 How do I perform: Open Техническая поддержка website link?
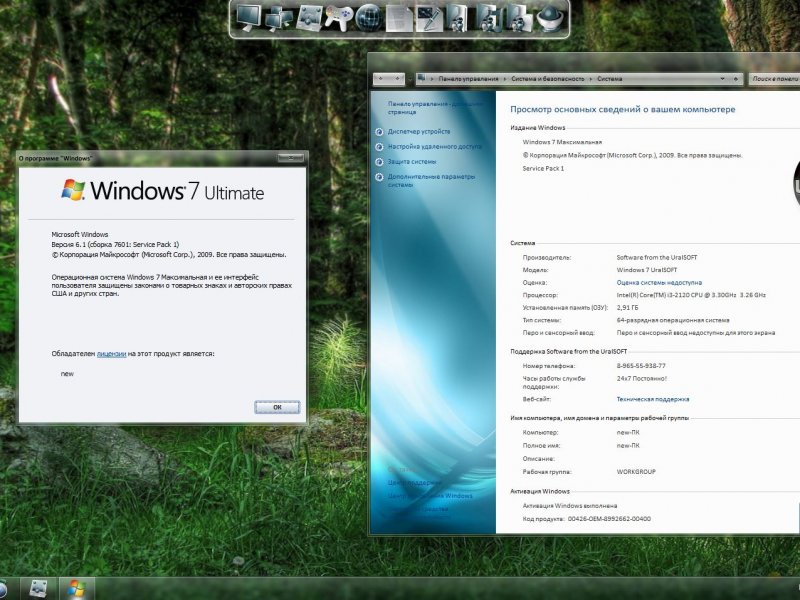pos(653,399)
